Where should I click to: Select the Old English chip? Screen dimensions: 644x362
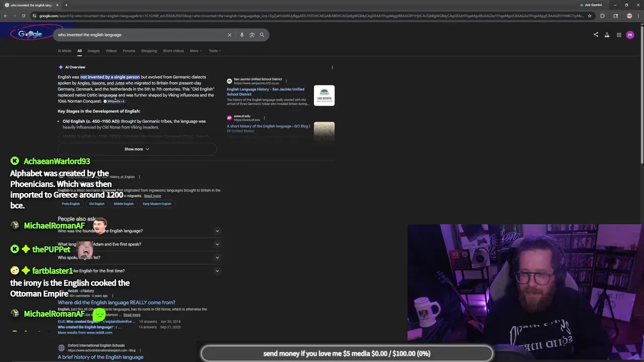[x=97, y=204]
